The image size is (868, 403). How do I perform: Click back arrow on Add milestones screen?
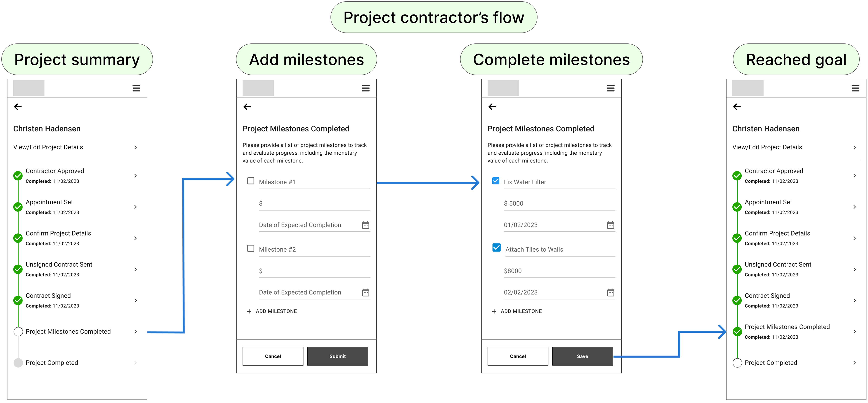[247, 107]
